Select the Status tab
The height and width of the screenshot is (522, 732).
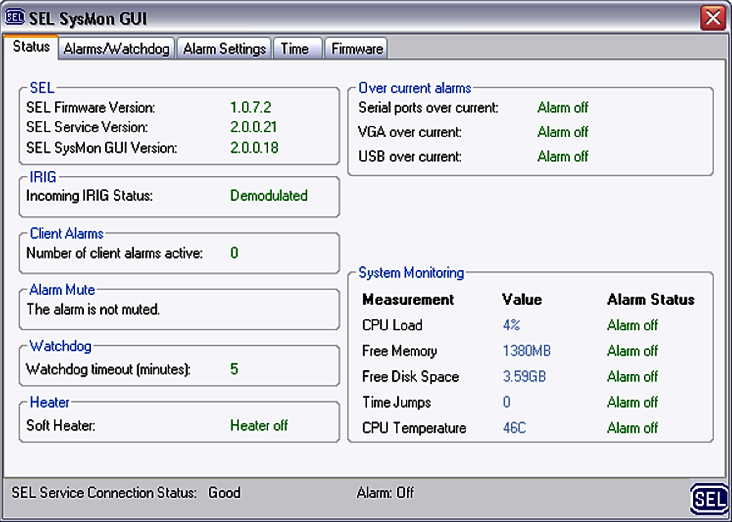point(31,47)
